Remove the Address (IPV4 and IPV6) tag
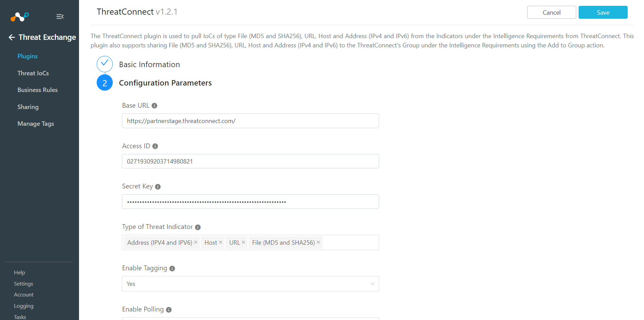The height and width of the screenshot is (320, 644). (196, 242)
